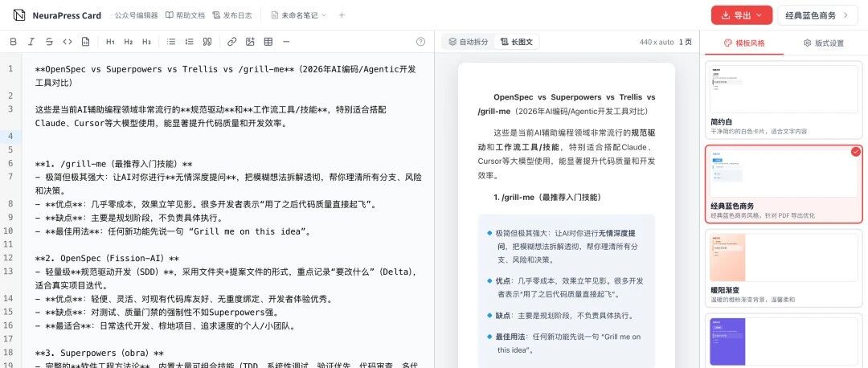868x368 pixels.
Task: Add a new note with plus icon
Action: coord(342,15)
